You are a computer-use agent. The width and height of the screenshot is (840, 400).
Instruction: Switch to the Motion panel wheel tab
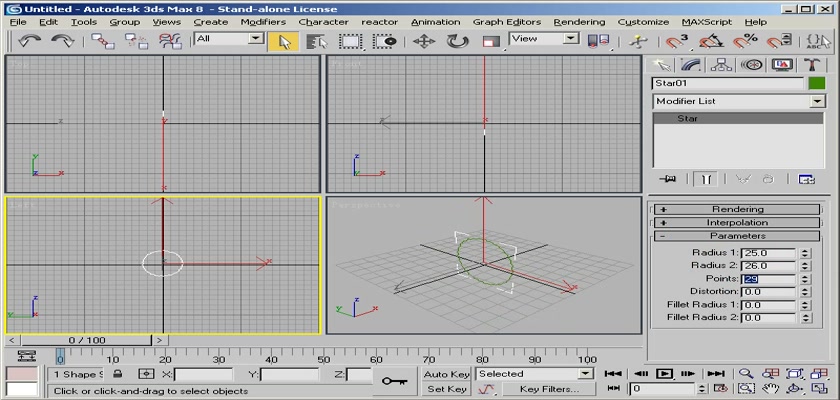[x=752, y=65]
